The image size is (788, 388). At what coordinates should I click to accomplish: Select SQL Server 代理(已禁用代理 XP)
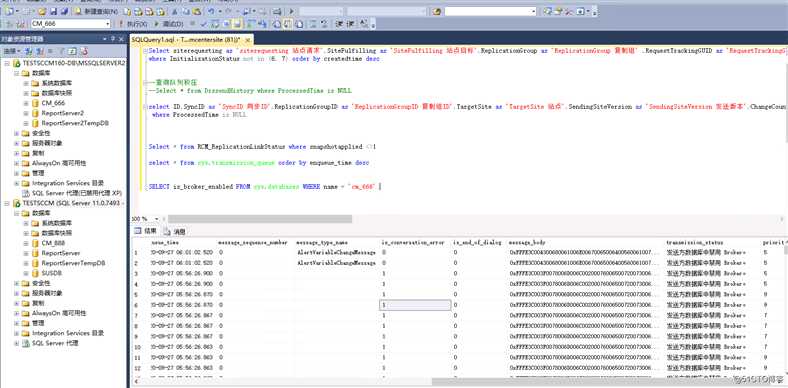tap(77, 193)
